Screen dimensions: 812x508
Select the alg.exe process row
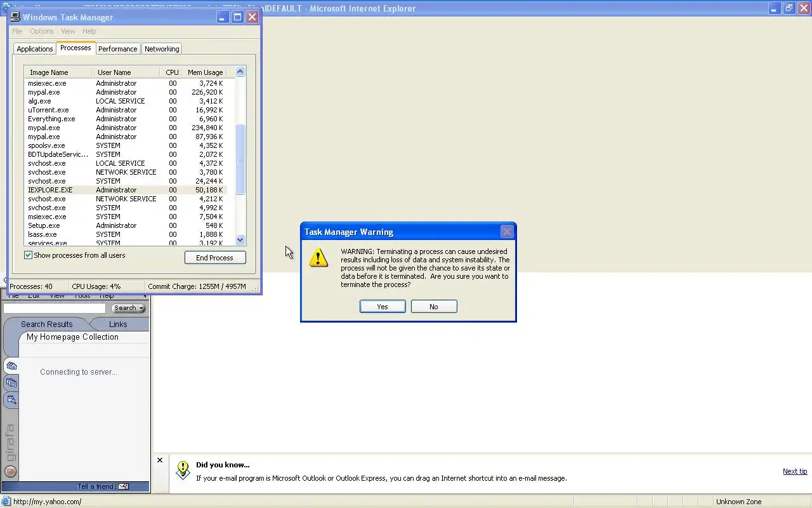(x=126, y=101)
